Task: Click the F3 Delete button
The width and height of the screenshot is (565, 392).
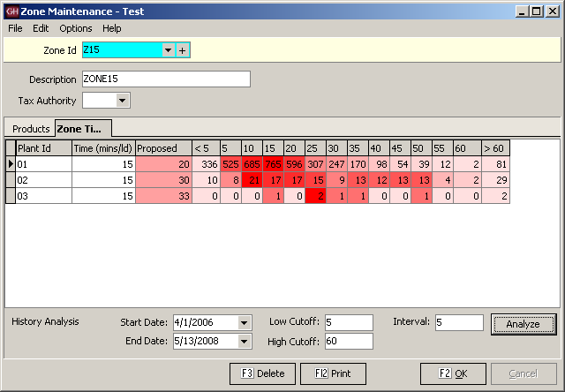Action: 261,373
